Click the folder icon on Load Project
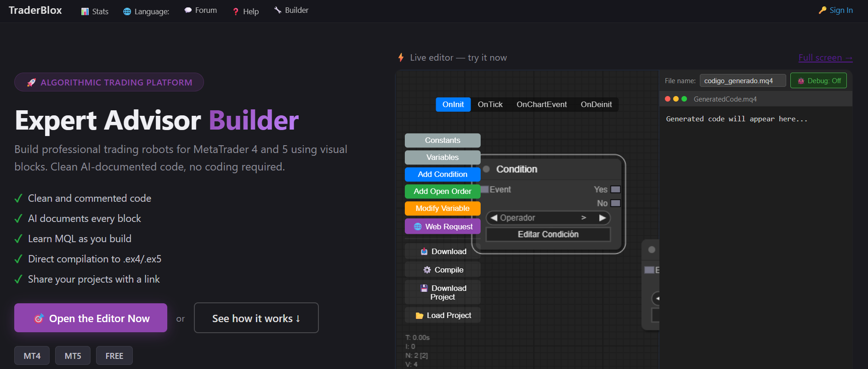 coord(420,316)
